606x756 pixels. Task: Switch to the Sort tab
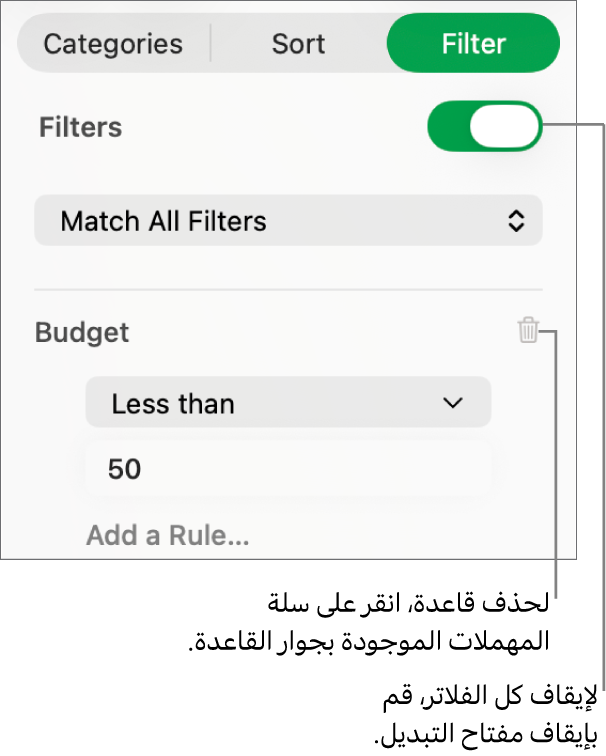[298, 44]
